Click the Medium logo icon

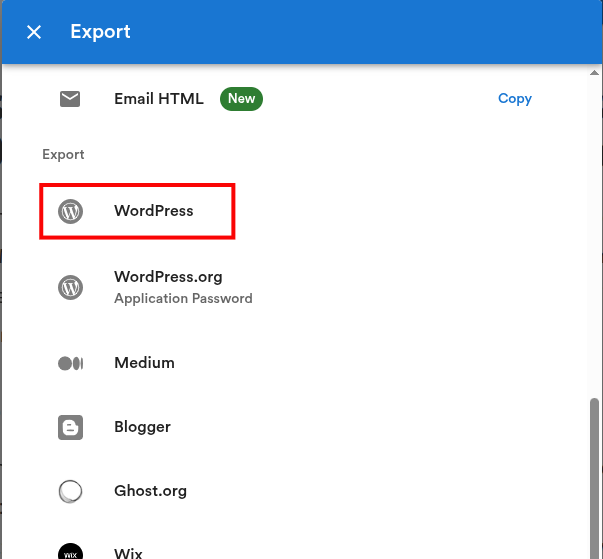pyautogui.click(x=70, y=363)
